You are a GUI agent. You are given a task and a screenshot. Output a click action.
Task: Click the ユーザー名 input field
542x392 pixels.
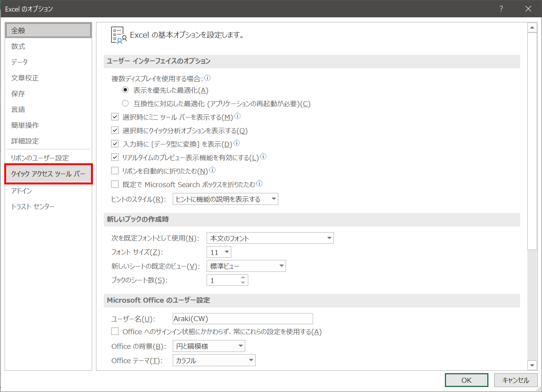pyautogui.click(x=243, y=318)
